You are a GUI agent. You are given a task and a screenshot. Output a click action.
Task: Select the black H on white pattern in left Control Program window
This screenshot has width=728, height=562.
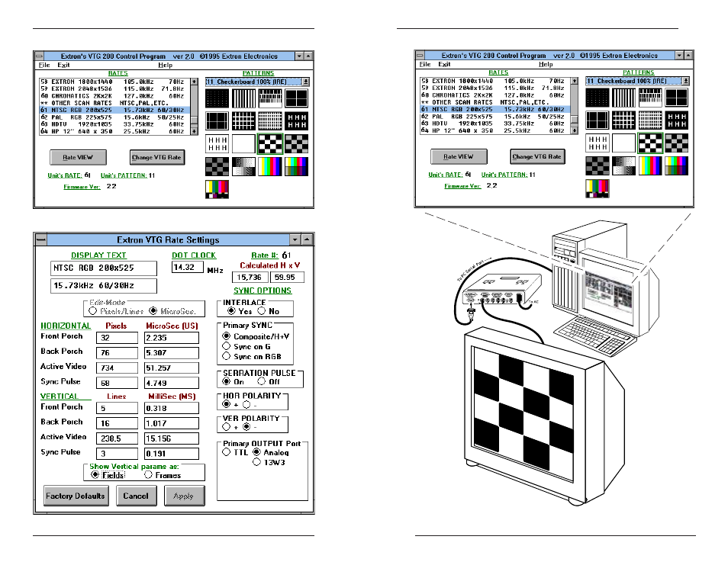point(217,144)
